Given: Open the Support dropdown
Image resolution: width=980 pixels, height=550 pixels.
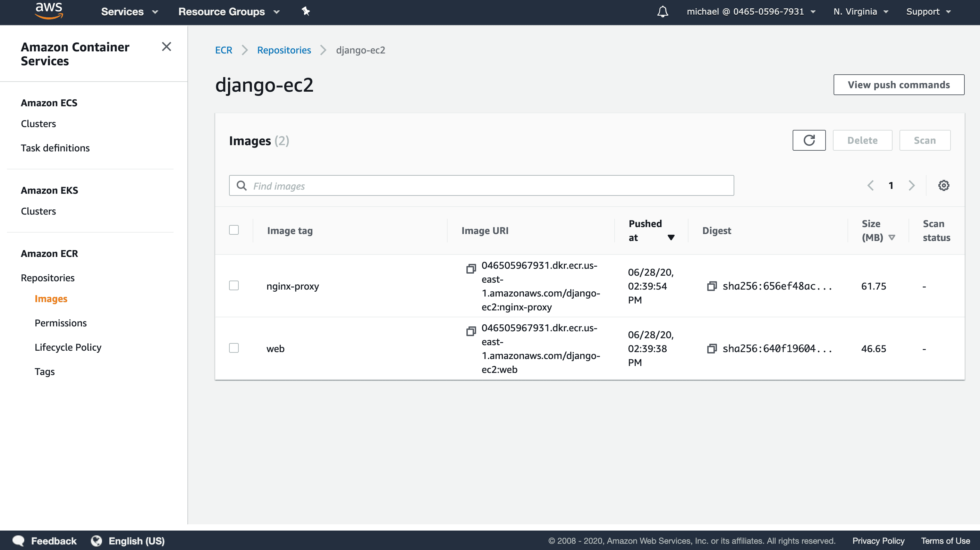Looking at the screenshot, I should click(928, 12).
